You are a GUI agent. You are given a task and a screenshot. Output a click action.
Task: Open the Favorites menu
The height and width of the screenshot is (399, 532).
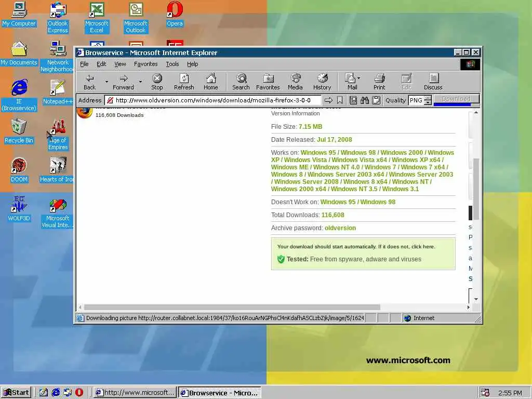point(146,64)
